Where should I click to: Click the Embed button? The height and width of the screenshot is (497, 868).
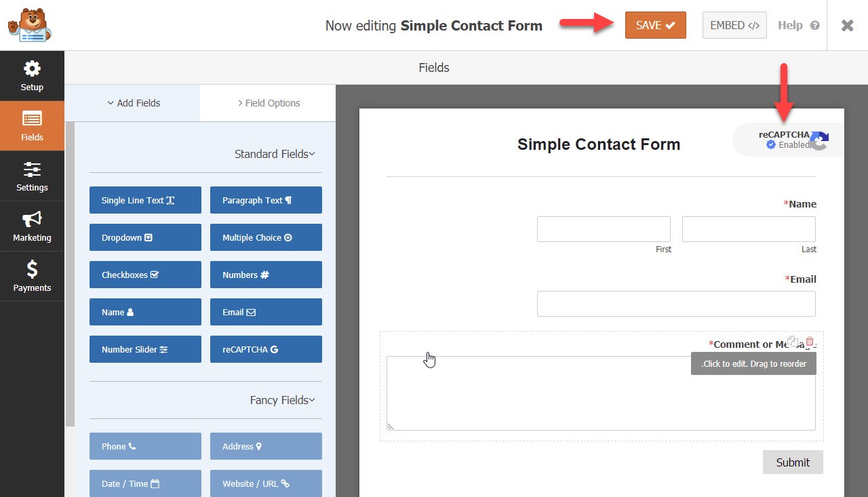pos(734,25)
